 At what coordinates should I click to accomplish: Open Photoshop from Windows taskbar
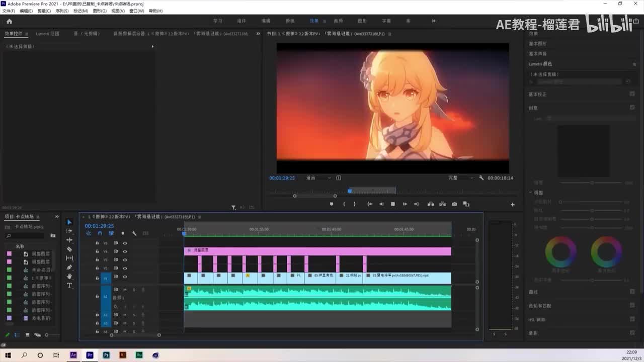(x=106, y=355)
